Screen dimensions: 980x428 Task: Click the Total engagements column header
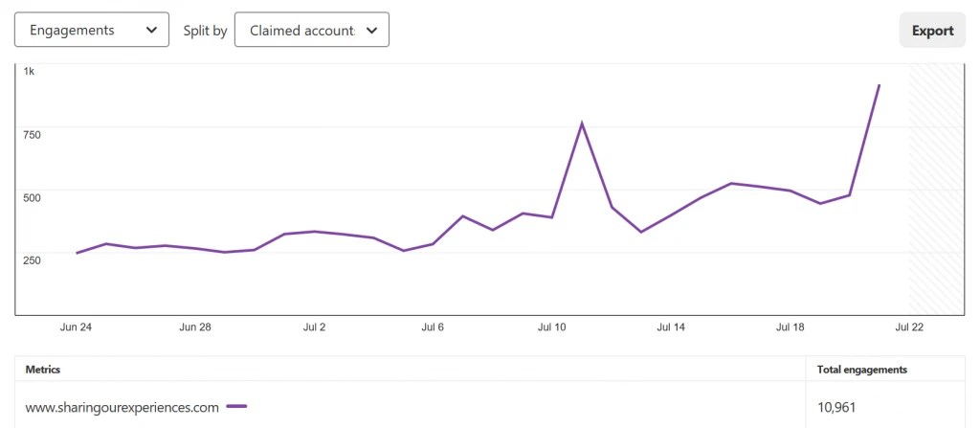point(862,370)
